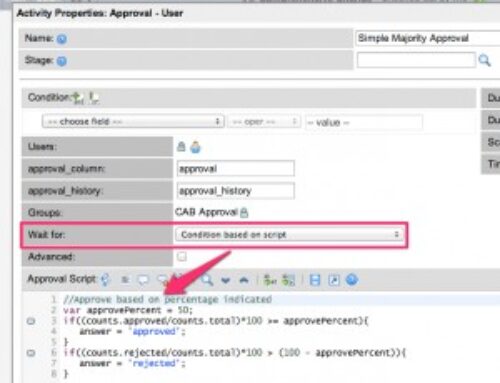Unlock the Users field with the padlock icon
This screenshot has width=500, height=383.
pos(181,147)
